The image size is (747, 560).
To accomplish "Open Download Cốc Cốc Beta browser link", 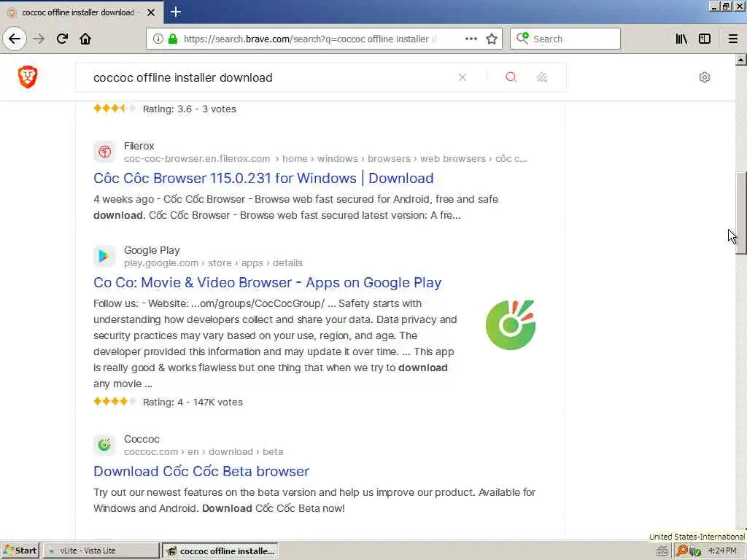I will coord(201,471).
